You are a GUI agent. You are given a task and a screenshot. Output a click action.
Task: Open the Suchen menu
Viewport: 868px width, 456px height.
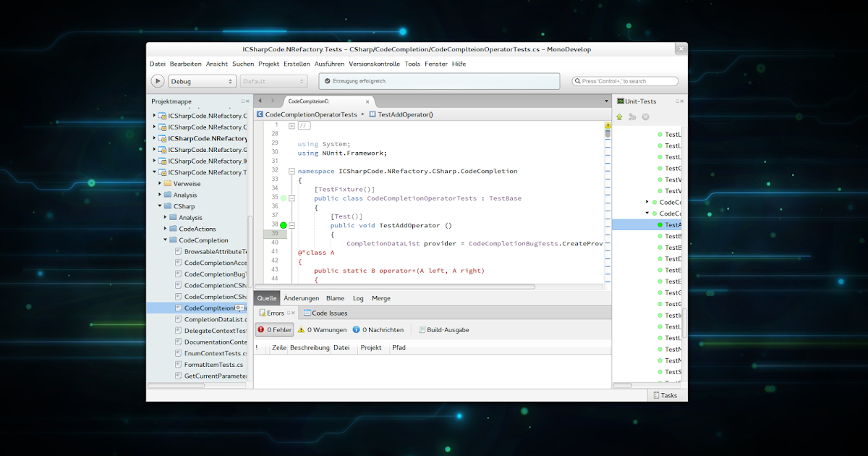(x=243, y=64)
